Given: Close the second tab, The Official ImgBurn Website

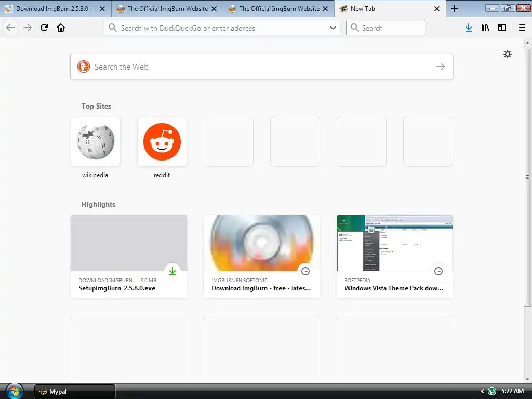Looking at the screenshot, I should pyautogui.click(x=214, y=9).
